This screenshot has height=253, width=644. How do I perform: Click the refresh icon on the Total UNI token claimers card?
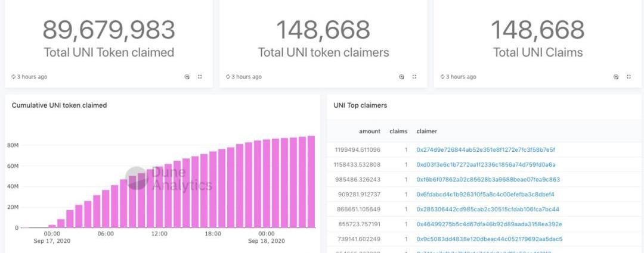[228, 77]
